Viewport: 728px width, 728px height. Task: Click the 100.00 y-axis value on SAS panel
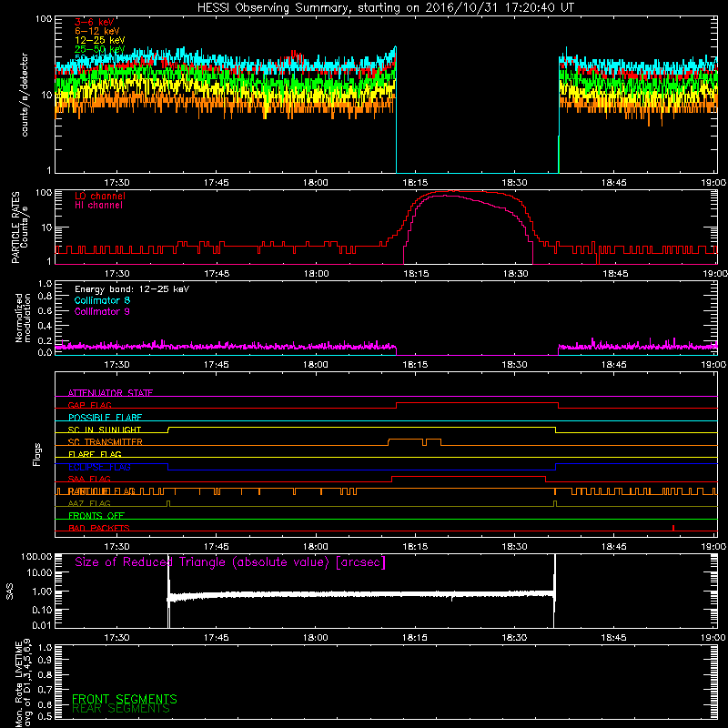pyautogui.click(x=36, y=557)
